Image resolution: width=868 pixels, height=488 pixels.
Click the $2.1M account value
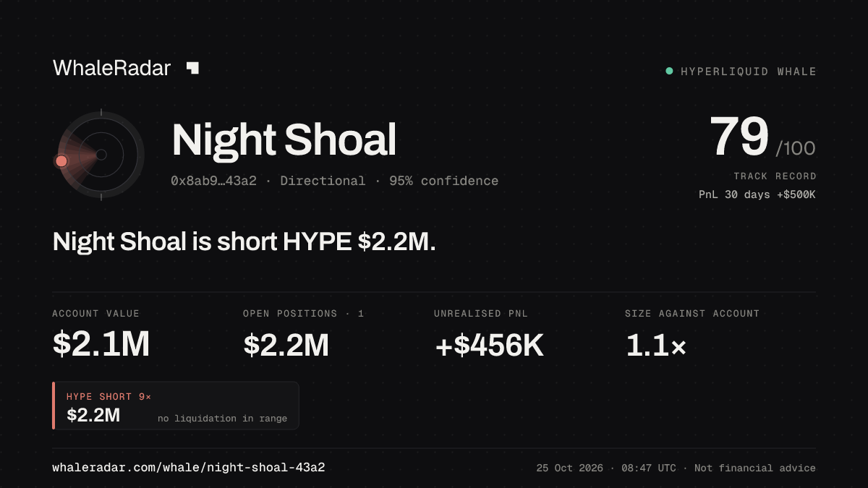click(101, 345)
